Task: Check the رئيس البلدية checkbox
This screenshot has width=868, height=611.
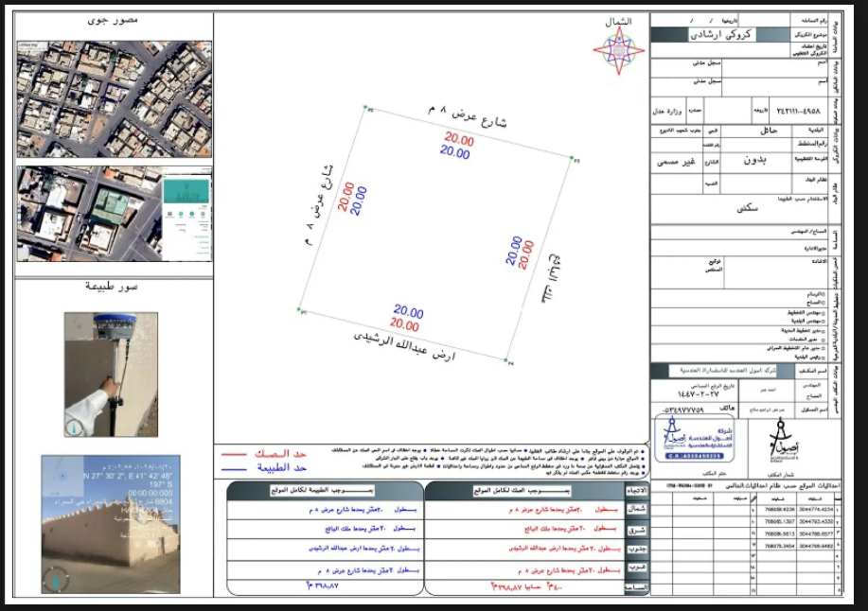Action: pos(823,358)
